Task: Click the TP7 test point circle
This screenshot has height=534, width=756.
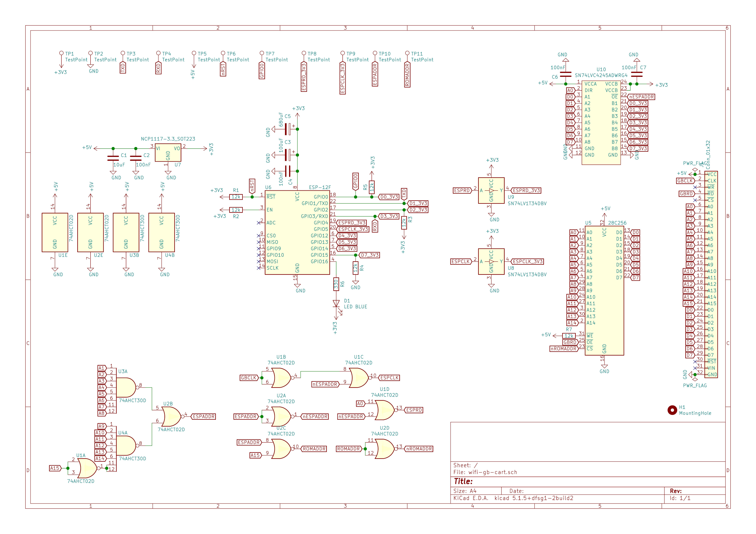Action: (x=262, y=53)
